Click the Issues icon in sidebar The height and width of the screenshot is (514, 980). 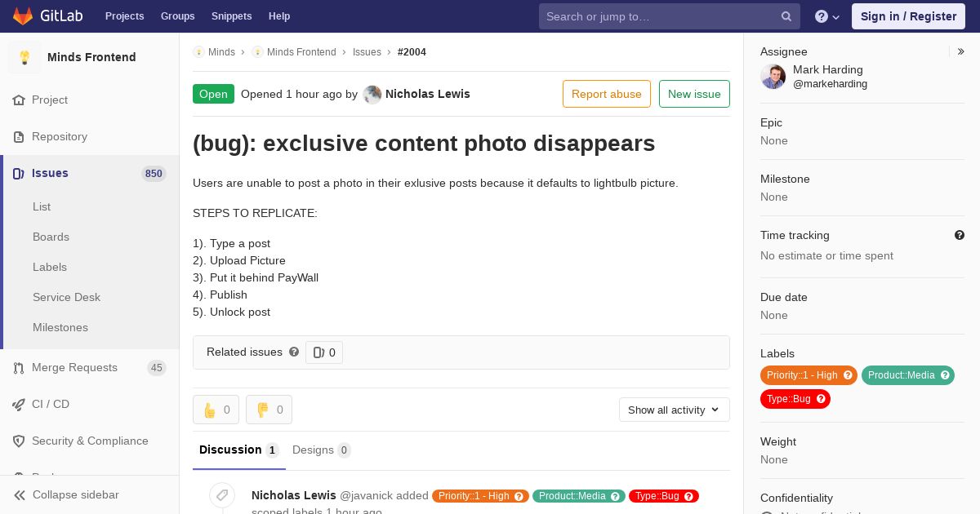tap(19, 174)
